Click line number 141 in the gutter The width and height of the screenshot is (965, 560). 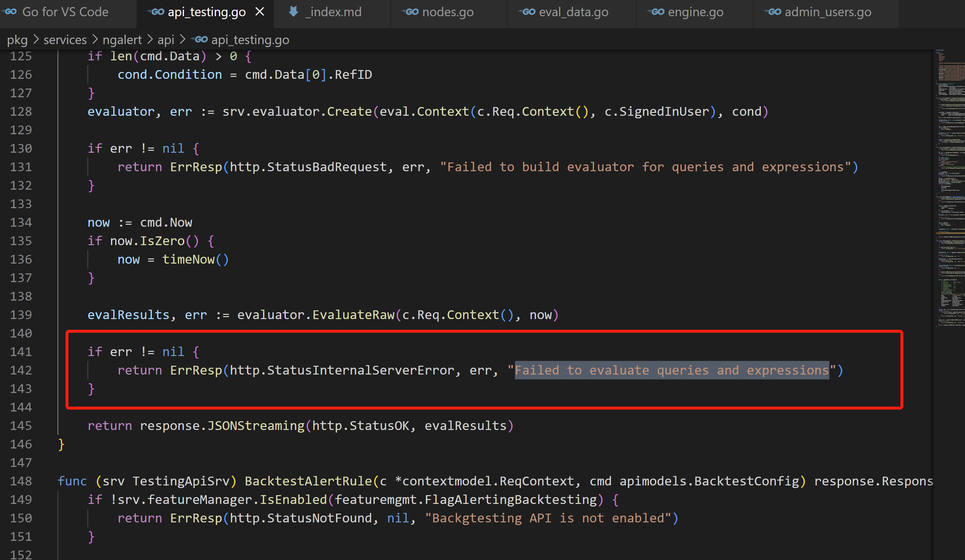pyautogui.click(x=21, y=351)
